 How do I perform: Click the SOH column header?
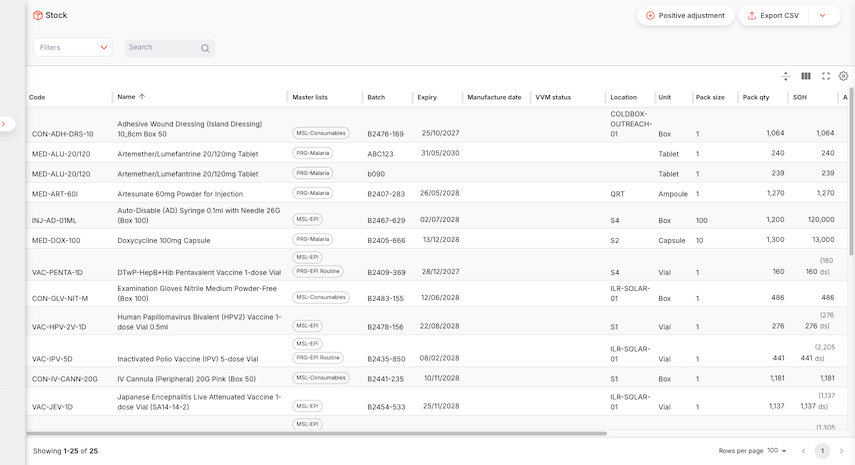[799, 97]
